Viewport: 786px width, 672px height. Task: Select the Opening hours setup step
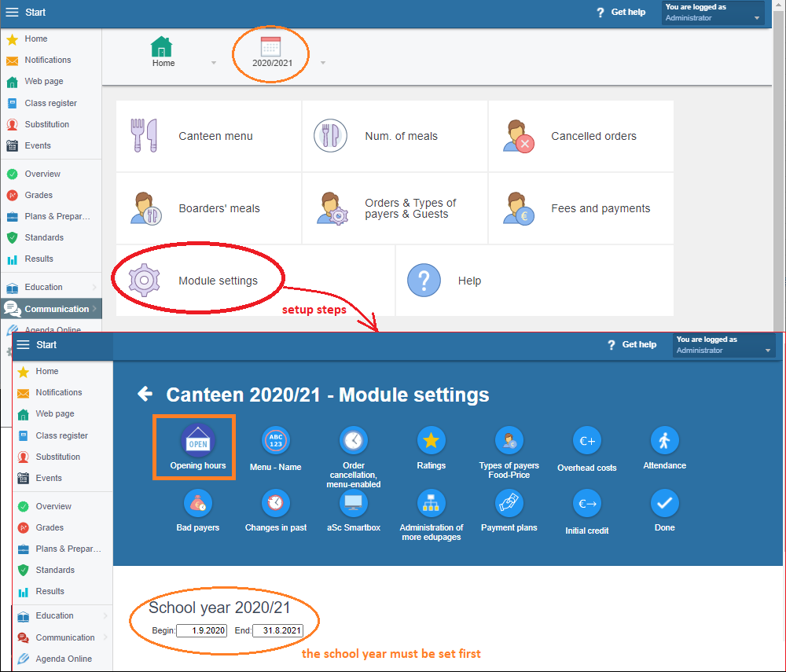(x=198, y=447)
